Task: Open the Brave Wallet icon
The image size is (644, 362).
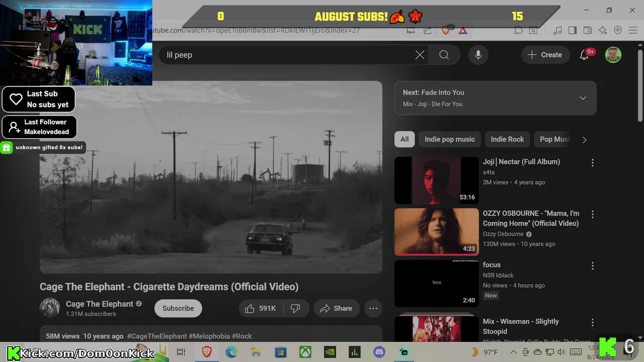Action: [x=587, y=31]
